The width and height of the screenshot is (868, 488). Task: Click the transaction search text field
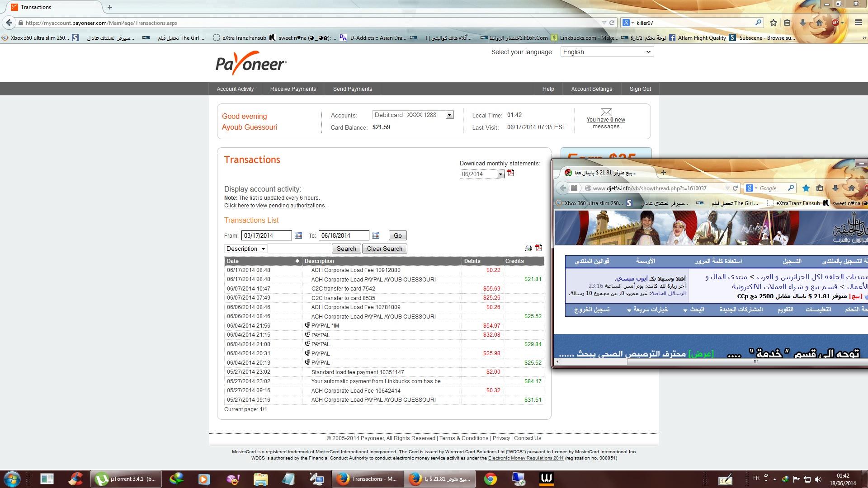pos(299,249)
